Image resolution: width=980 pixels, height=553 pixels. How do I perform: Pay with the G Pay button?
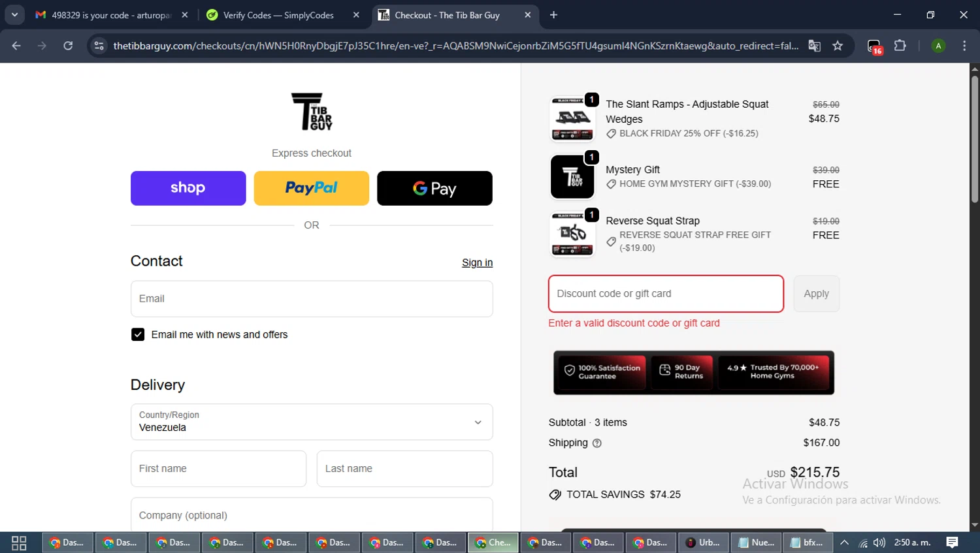point(434,188)
